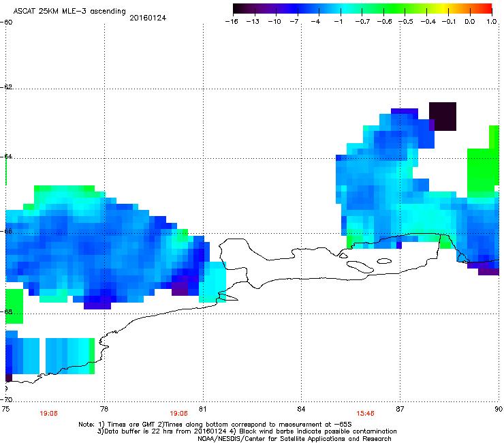Click the latitude label -62
The width and height of the screenshot is (504, 443).
coord(6,87)
